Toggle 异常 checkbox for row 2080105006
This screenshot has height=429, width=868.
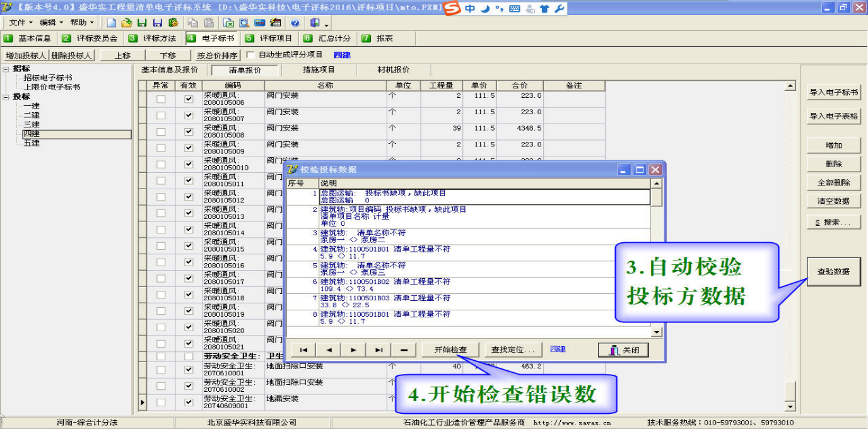pyautogui.click(x=161, y=99)
